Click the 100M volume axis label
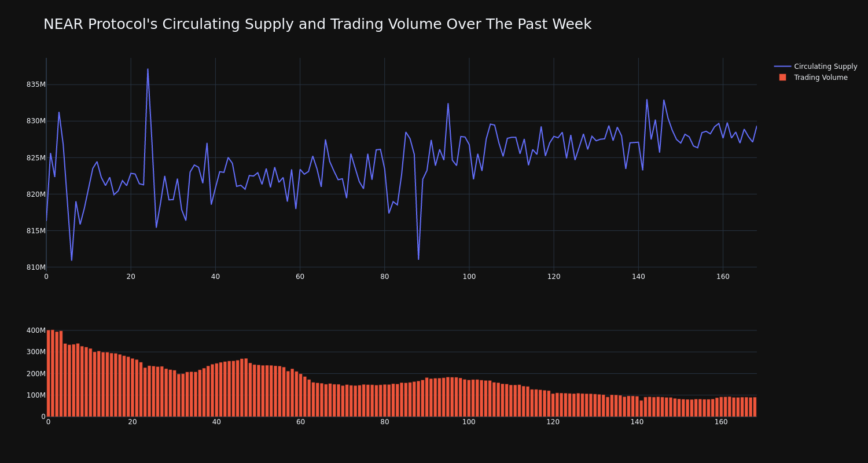This screenshot has height=463, width=868. point(36,395)
